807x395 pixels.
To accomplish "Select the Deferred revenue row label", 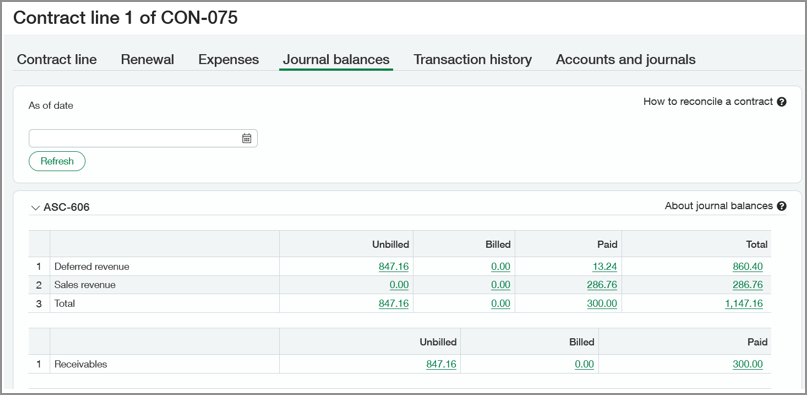I will point(92,267).
